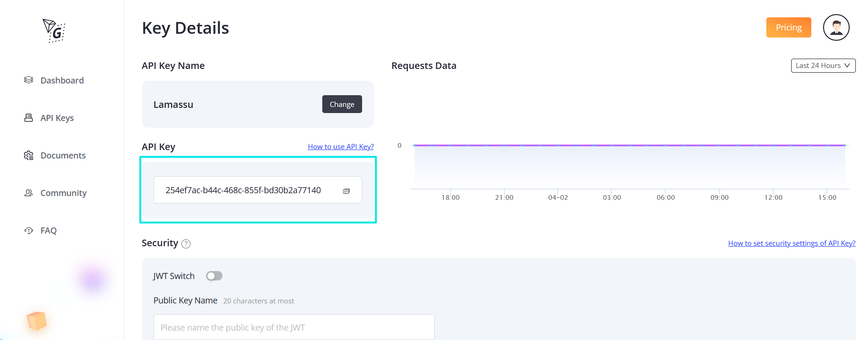The width and height of the screenshot is (868, 340).
Task: Click the orange Pricing button
Action: tap(788, 27)
